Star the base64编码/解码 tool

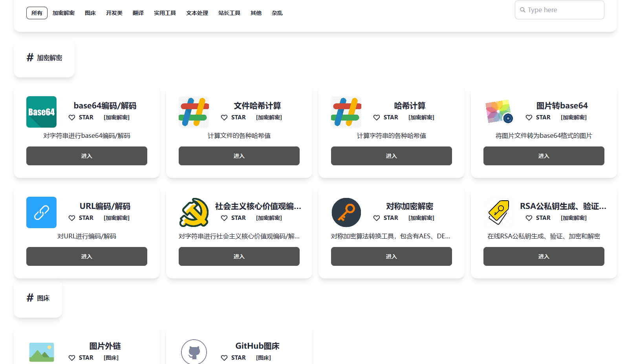tap(81, 117)
